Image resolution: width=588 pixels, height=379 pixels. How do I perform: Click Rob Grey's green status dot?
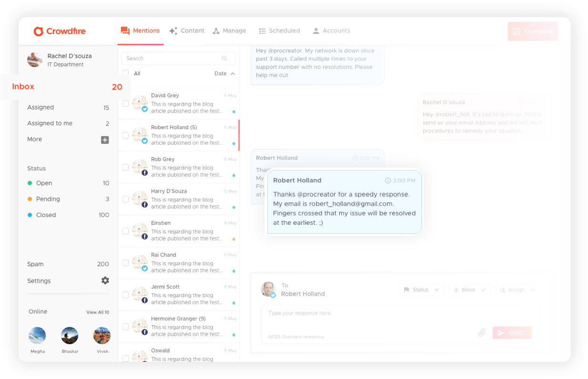pos(234,175)
